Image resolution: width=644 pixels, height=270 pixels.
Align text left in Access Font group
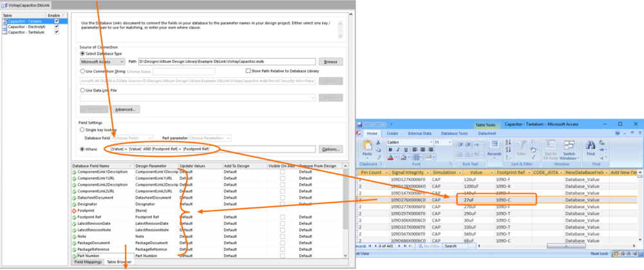coord(415,149)
